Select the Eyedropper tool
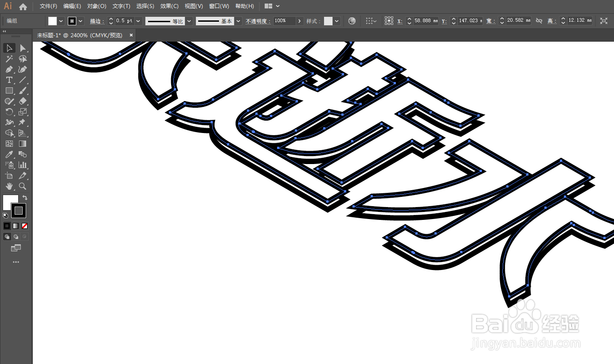614x364 pixels. [9, 154]
